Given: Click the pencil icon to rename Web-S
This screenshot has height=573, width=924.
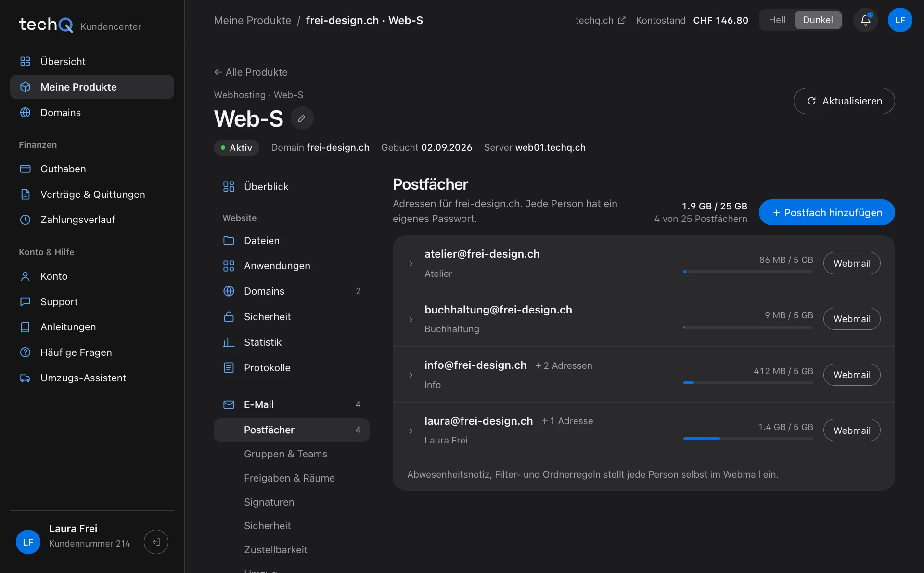Looking at the screenshot, I should (x=302, y=118).
